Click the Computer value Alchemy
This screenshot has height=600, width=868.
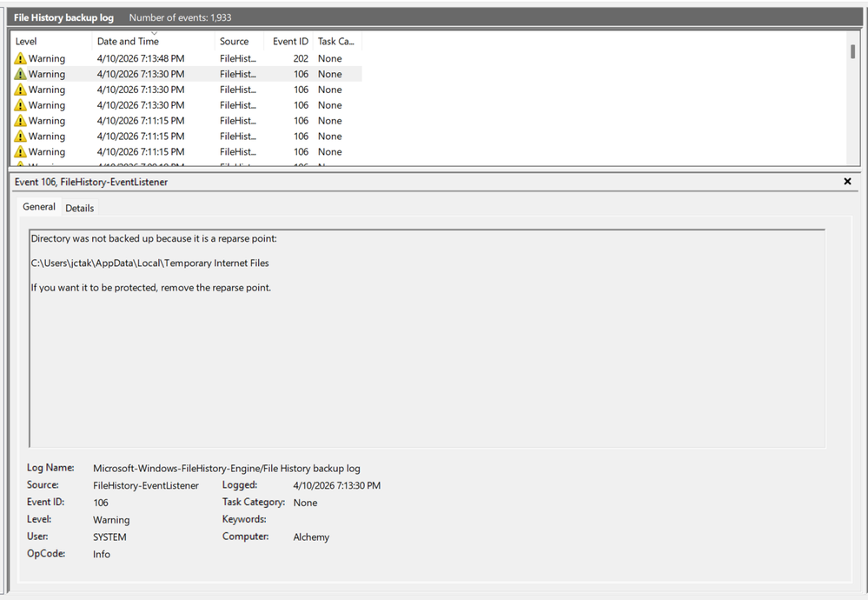(x=311, y=537)
